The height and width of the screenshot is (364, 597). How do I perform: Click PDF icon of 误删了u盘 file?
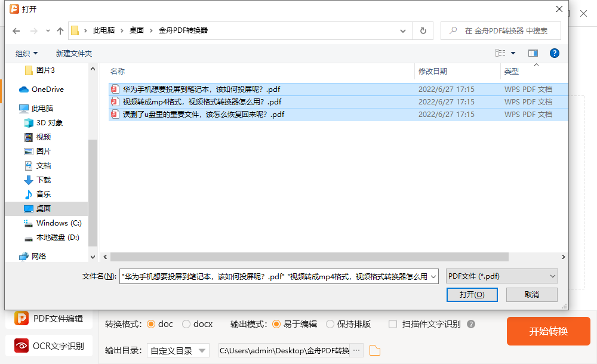(x=115, y=114)
